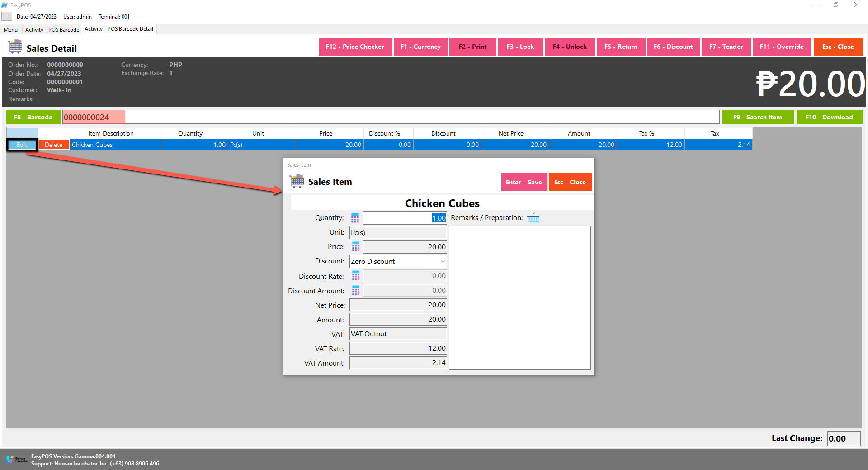
Task: Open the Remarks / Preparation keyboard icon
Action: point(533,218)
